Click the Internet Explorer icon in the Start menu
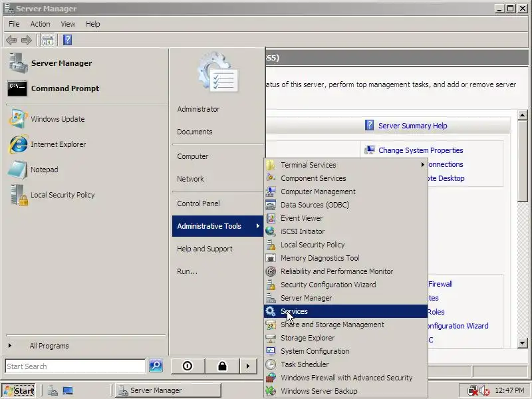The image size is (532, 399). (x=18, y=144)
